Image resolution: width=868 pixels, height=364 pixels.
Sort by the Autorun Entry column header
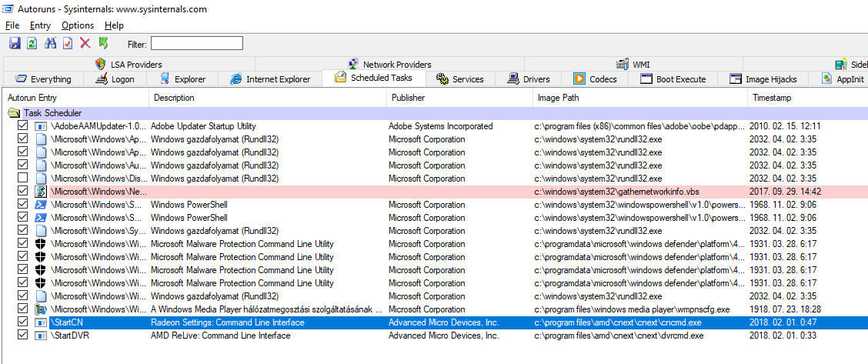pos(75,98)
